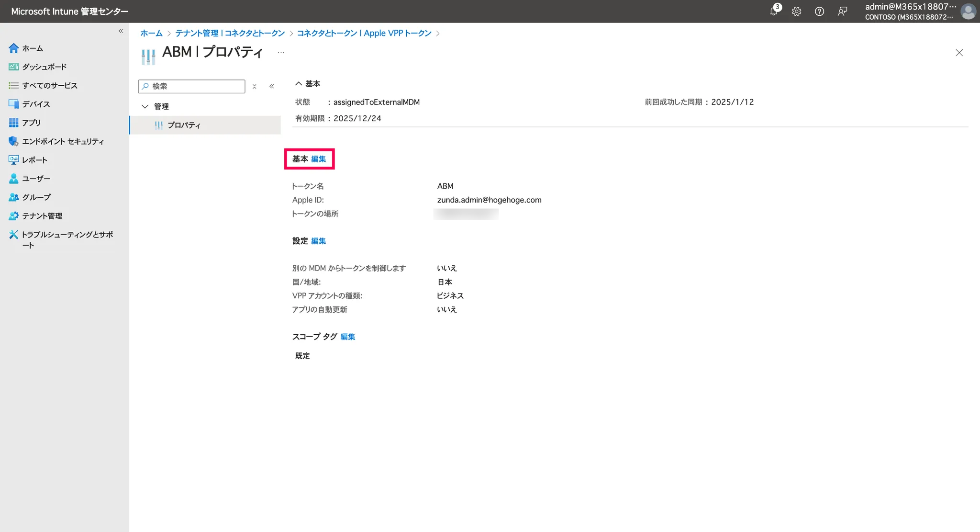Screen dimensions: 980x532
Task: Open エンドポイント セキュリティ from sidebar
Action: 63,141
